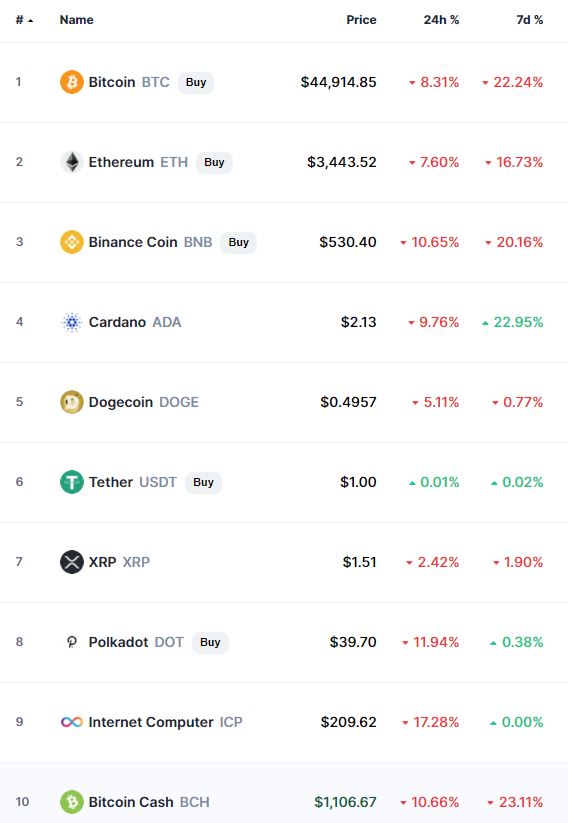Sort the table by Price column
The image size is (568, 823).
361,20
